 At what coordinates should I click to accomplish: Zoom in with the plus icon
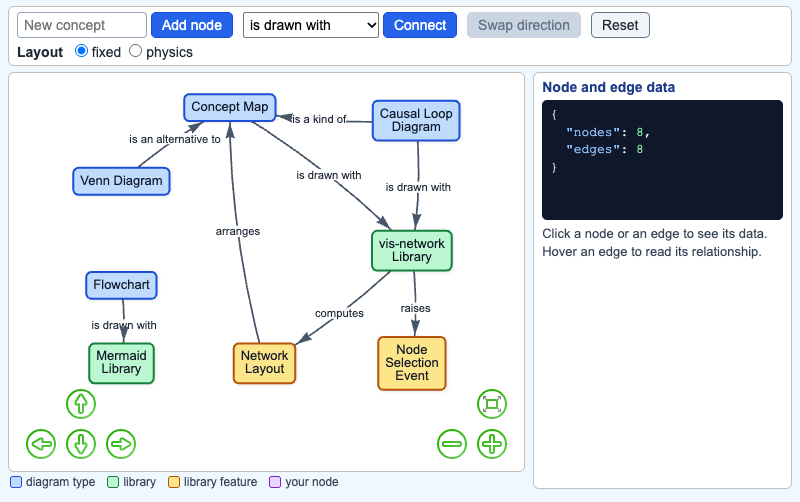click(492, 444)
